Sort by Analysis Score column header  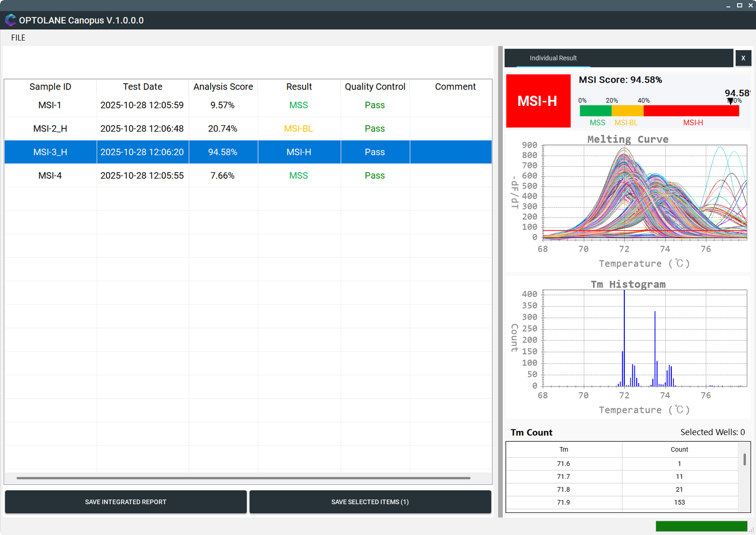pyautogui.click(x=223, y=87)
